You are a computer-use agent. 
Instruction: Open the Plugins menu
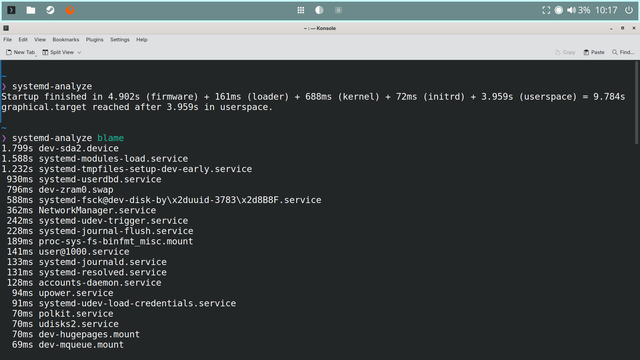point(94,40)
